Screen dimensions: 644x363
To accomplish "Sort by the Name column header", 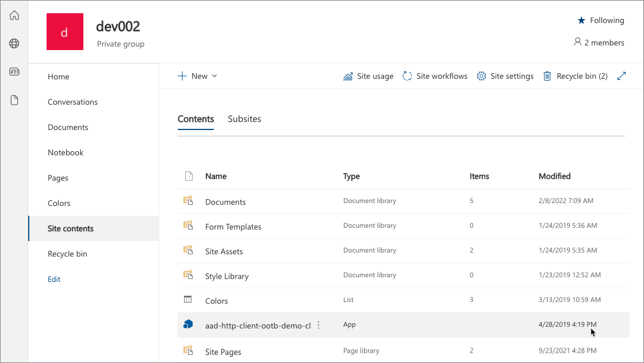I will tap(216, 177).
